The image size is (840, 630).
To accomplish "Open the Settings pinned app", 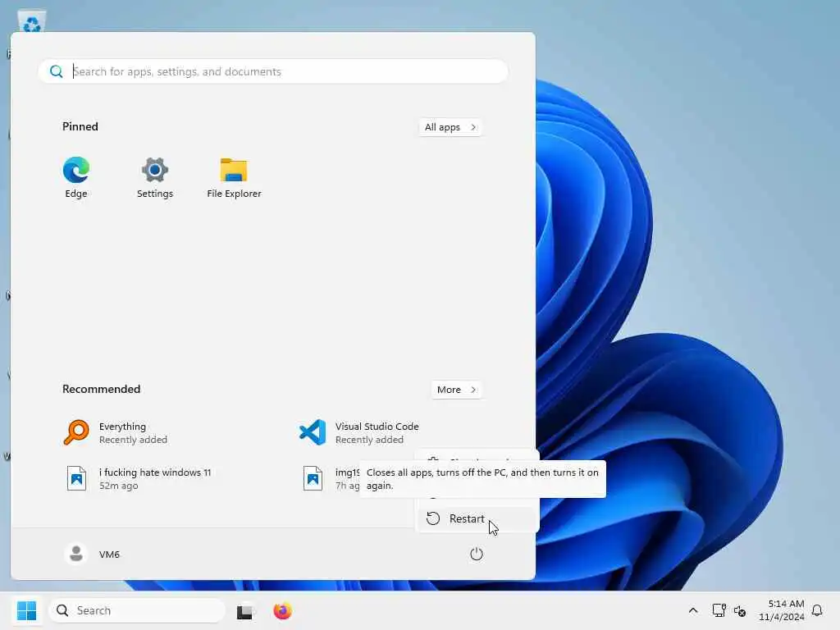I will tap(155, 177).
